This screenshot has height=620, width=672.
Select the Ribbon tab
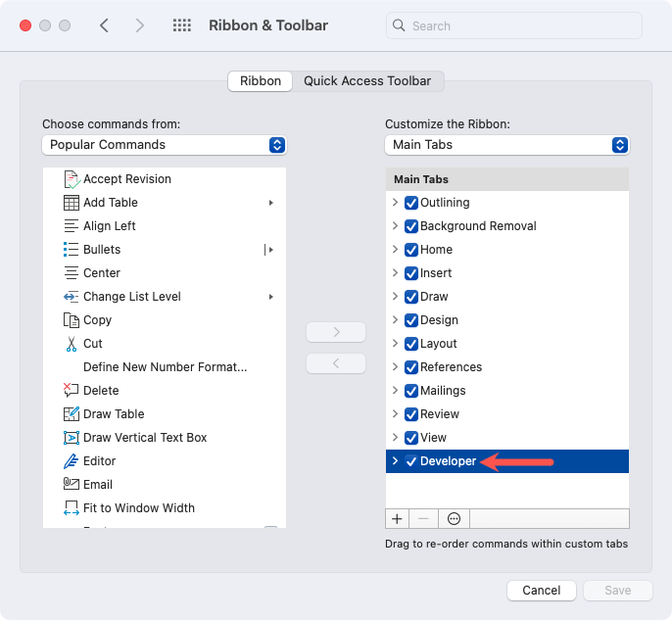click(261, 81)
